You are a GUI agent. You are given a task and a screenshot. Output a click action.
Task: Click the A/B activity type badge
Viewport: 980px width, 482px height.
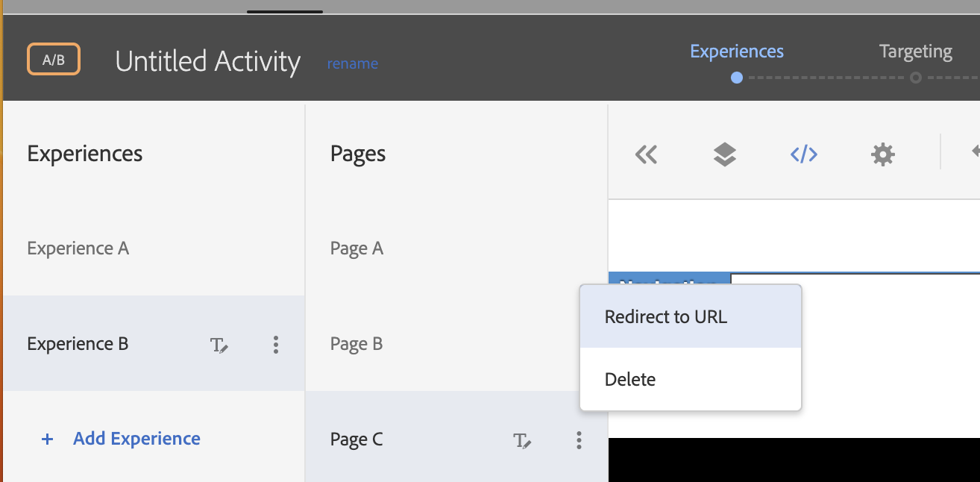[x=53, y=58]
